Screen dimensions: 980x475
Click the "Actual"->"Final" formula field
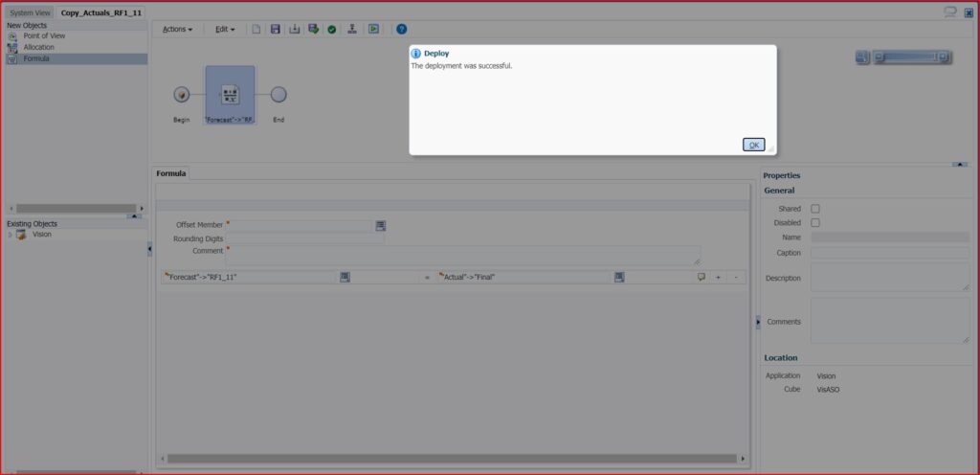[523, 277]
